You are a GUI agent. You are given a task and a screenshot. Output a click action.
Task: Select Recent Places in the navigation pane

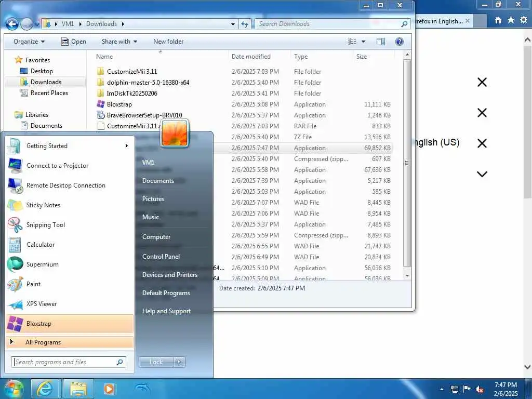coord(49,92)
